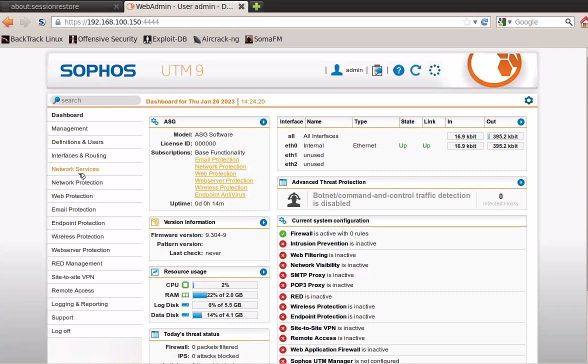Follow the Wireless Protection subscription link
This screenshot has width=588, height=364.
coord(221,187)
